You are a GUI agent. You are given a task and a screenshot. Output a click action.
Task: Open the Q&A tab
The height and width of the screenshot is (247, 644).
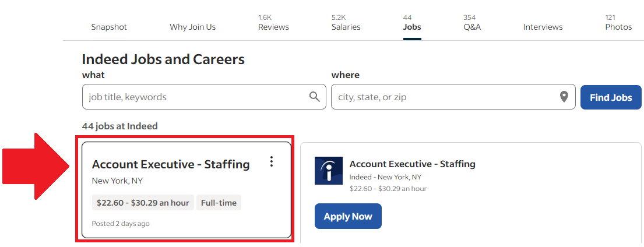point(472,23)
